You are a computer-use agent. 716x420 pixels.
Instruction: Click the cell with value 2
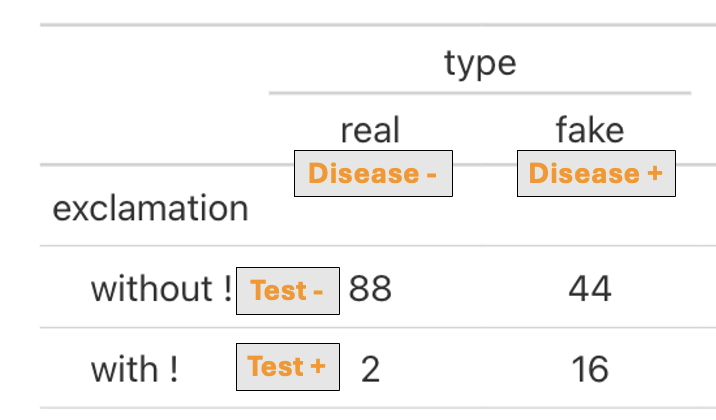pyautogui.click(x=370, y=369)
